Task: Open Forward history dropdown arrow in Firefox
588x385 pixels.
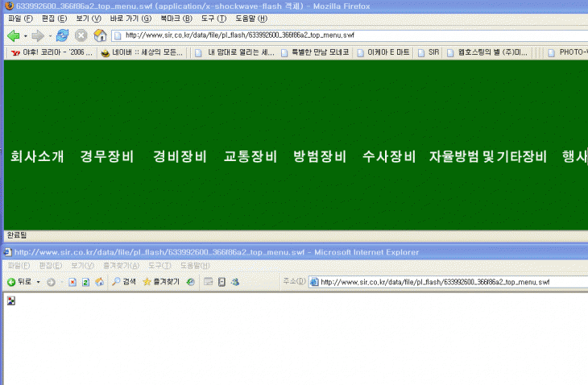Action: (x=50, y=36)
